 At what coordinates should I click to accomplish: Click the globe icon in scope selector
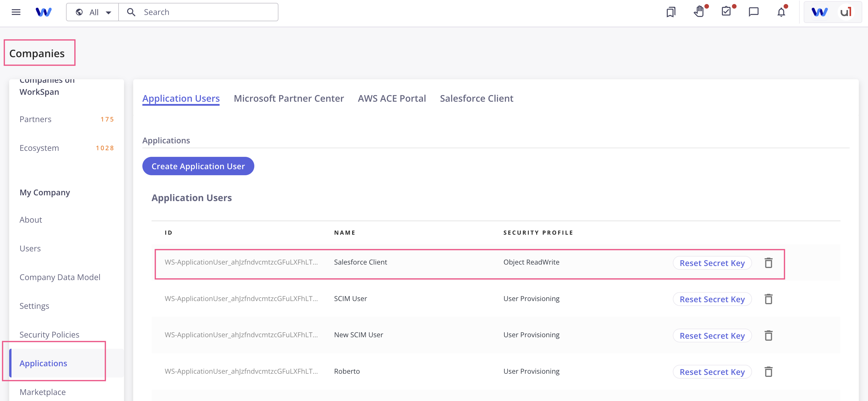click(79, 12)
